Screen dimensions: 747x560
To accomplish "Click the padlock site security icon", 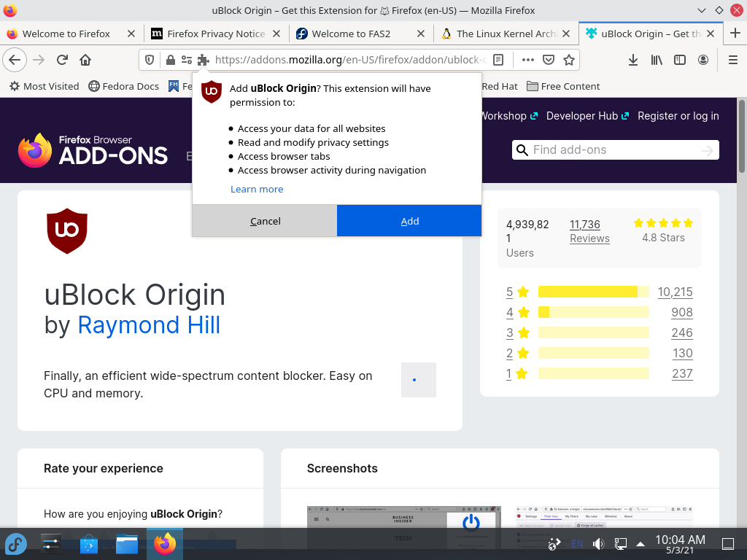I will (170, 60).
